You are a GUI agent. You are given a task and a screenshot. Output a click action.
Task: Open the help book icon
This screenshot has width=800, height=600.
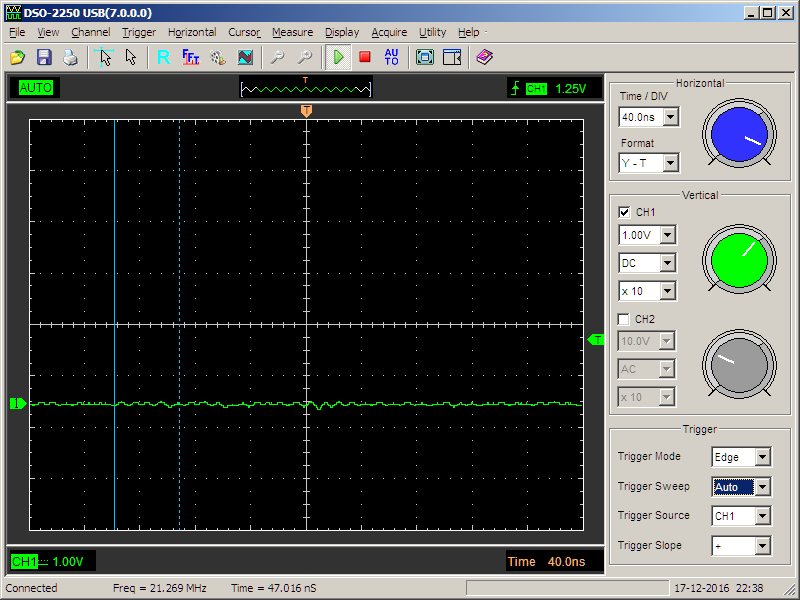485,57
